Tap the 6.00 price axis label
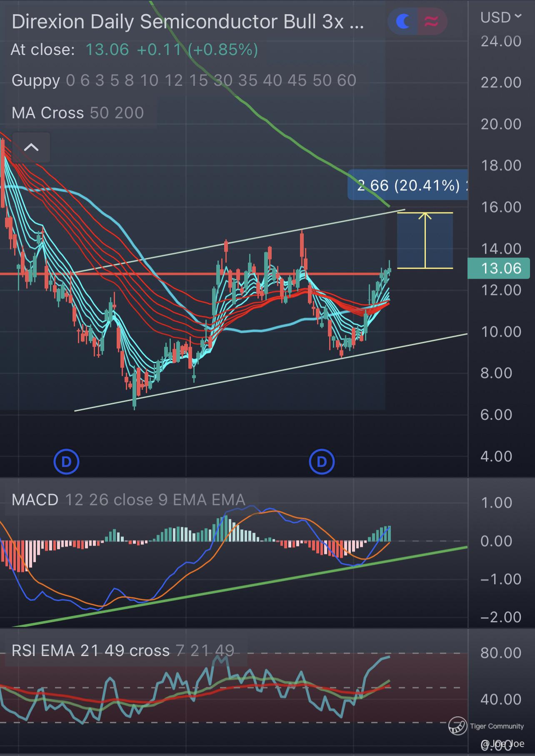 tap(496, 414)
